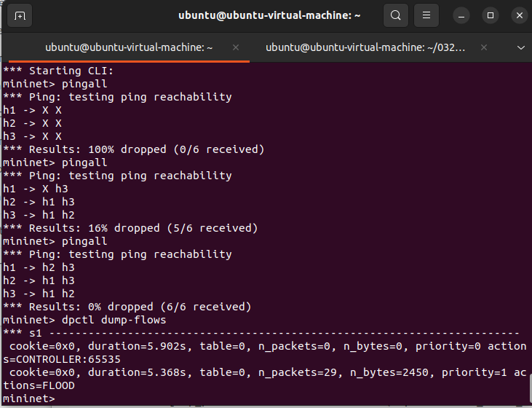Expand the tab list chevron
This screenshot has width=532, height=408.
tap(520, 47)
